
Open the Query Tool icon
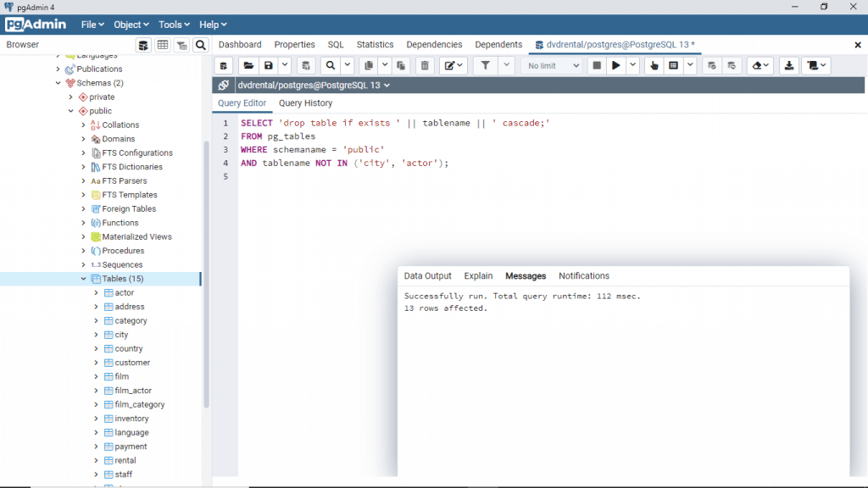pos(143,45)
